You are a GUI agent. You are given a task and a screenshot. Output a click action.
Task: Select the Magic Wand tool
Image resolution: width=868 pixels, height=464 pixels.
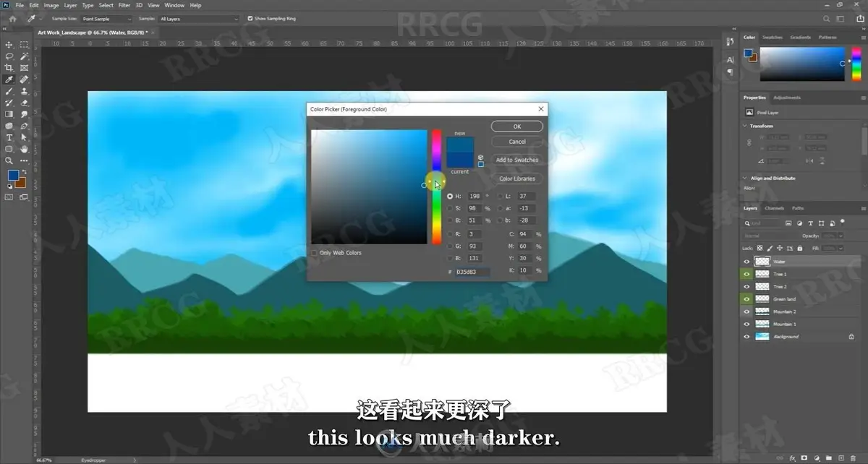coord(24,56)
